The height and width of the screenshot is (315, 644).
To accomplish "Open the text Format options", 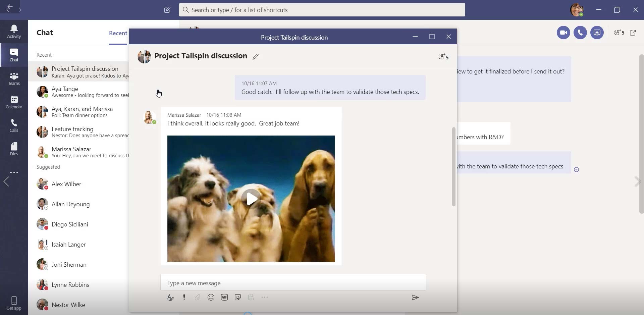I will [170, 297].
